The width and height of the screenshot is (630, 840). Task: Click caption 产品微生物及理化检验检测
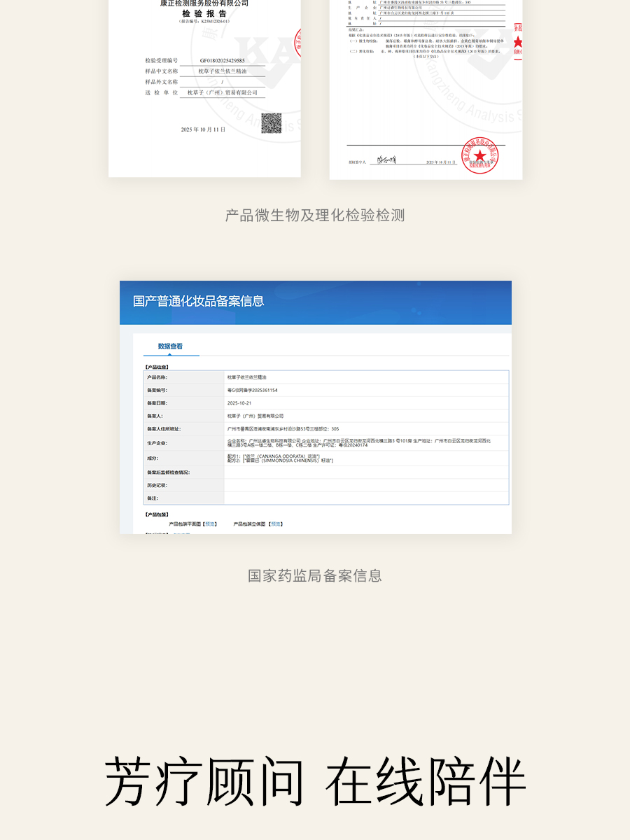click(315, 215)
